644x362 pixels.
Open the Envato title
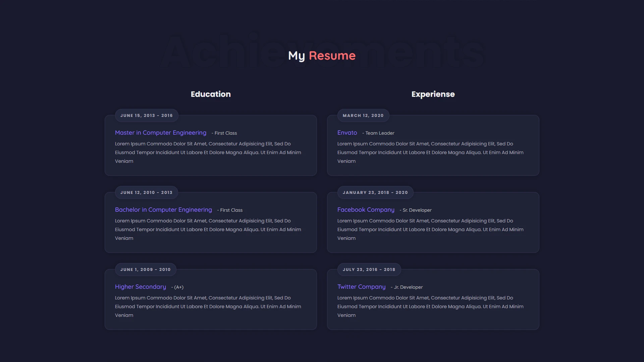347,133
